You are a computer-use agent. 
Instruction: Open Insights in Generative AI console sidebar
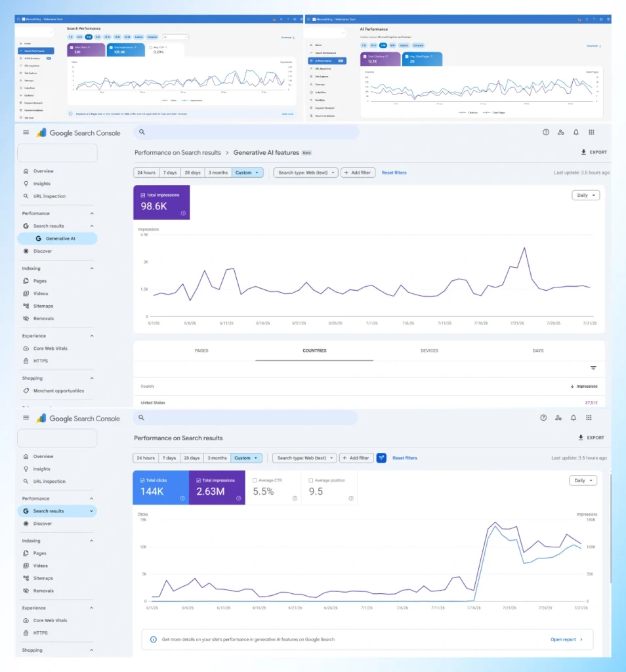click(41, 184)
